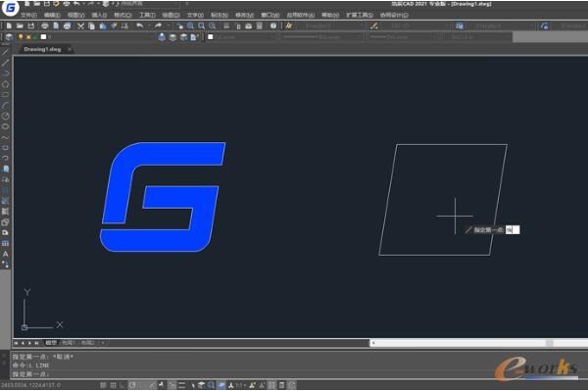The width and height of the screenshot is (588, 391).
Task: Select the Model layout tab at bottom
Action: [x=51, y=343]
